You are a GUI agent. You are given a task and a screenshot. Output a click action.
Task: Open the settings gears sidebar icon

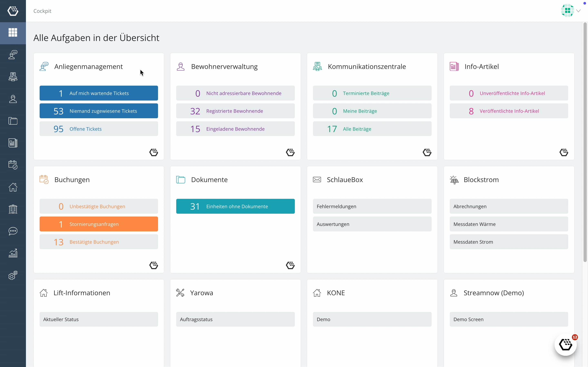pyautogui.click(x=13, y=275)
